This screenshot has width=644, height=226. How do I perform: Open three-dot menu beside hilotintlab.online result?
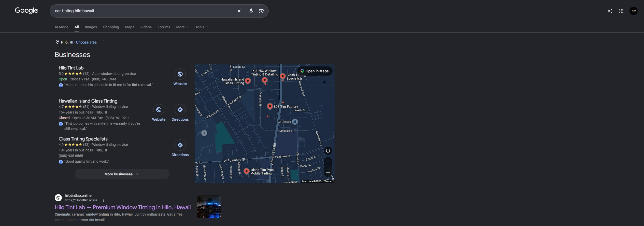[103, 200]
